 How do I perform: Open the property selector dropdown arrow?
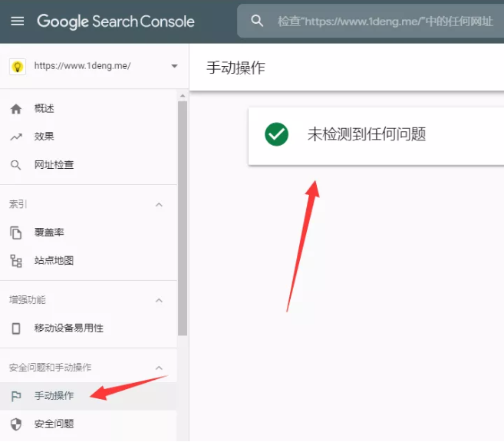[174, 66]
